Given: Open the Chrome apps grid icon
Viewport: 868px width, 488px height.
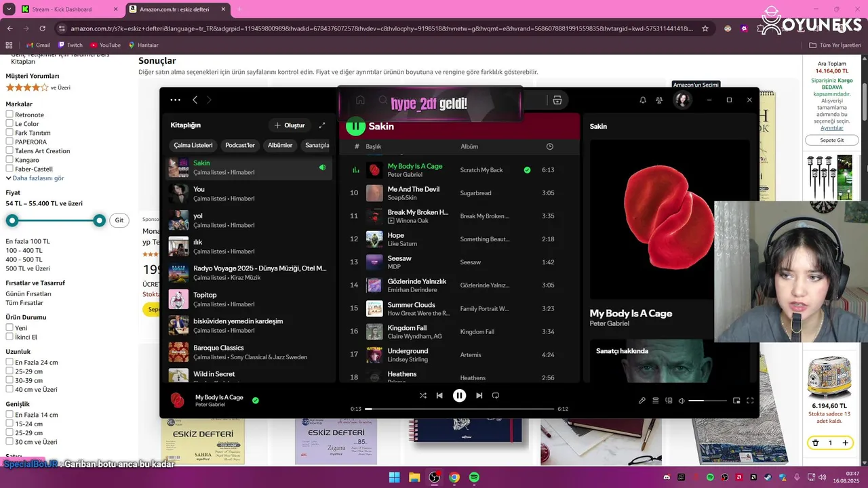Looking at the screenshot, I should pos(9,45).
